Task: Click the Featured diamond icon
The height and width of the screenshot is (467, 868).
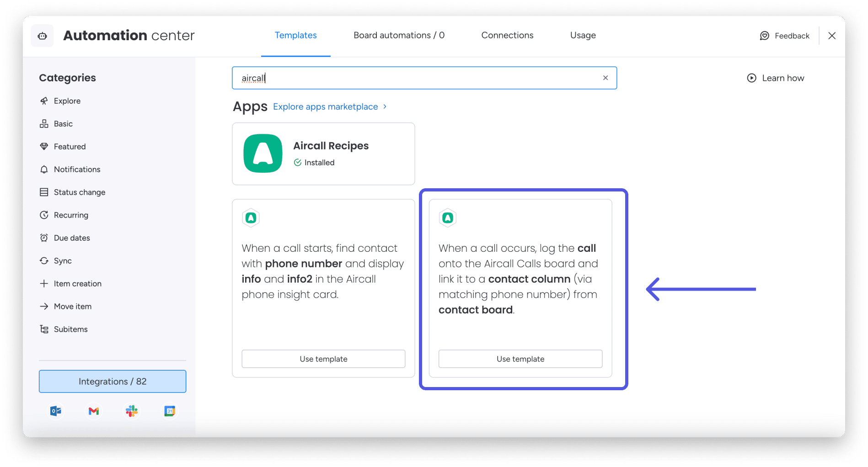Action: pos(44,147)
